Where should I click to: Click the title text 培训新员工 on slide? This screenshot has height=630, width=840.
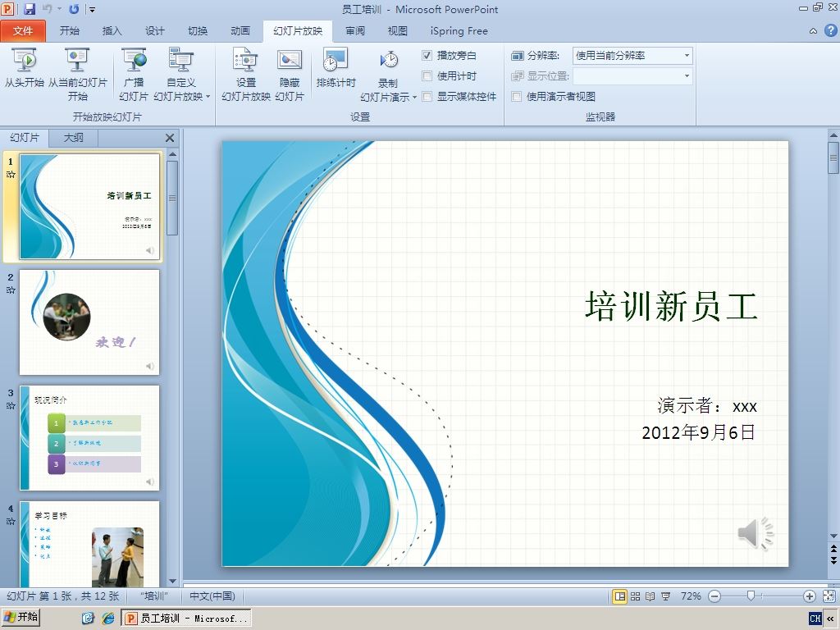coord(671,307)
